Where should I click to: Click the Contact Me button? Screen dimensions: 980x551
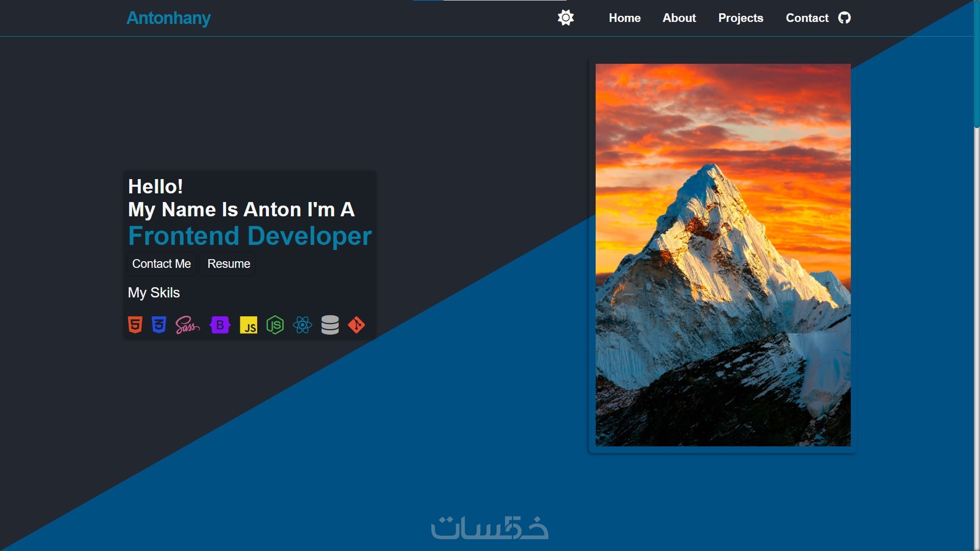coord(161,264)
